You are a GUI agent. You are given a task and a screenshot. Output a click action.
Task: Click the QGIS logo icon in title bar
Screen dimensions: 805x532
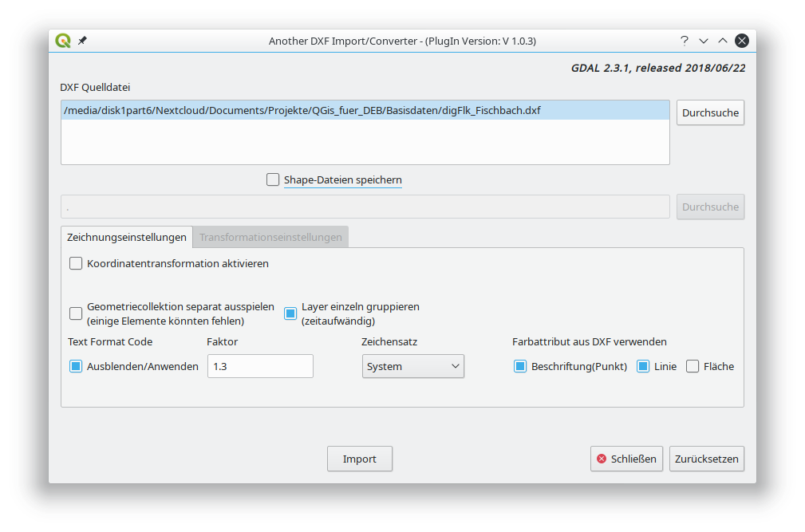tap(63, 41)
